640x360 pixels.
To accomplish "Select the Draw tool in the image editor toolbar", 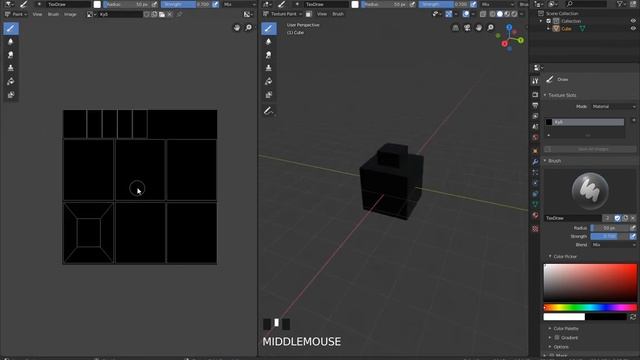I will [11, 29].
